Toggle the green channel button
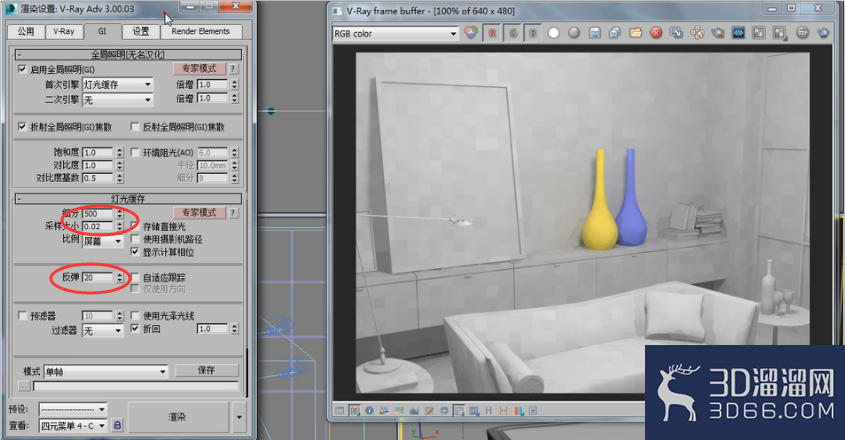Image resolution: width=845 pixels, height=440 pixels. pos(512,33)
